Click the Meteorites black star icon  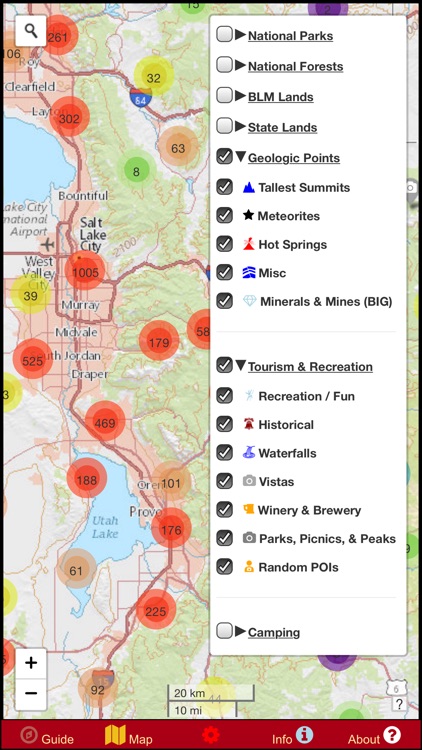pyautogui.click(x=248, y=215)
